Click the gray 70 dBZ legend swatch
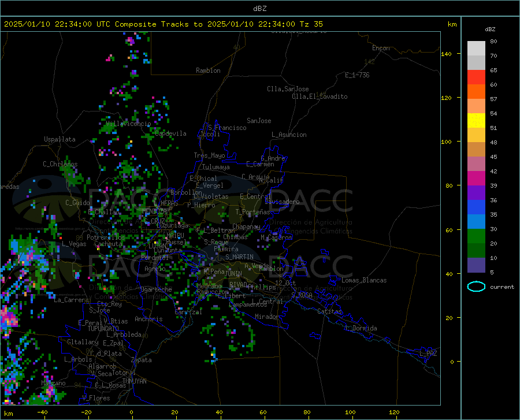This screenshot has height=420, width=520. pos(476,62)
